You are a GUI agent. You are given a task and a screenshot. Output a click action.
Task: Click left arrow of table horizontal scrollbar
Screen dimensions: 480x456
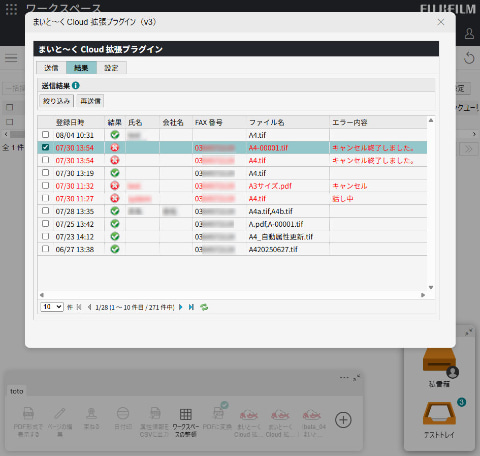coord(42,295)
